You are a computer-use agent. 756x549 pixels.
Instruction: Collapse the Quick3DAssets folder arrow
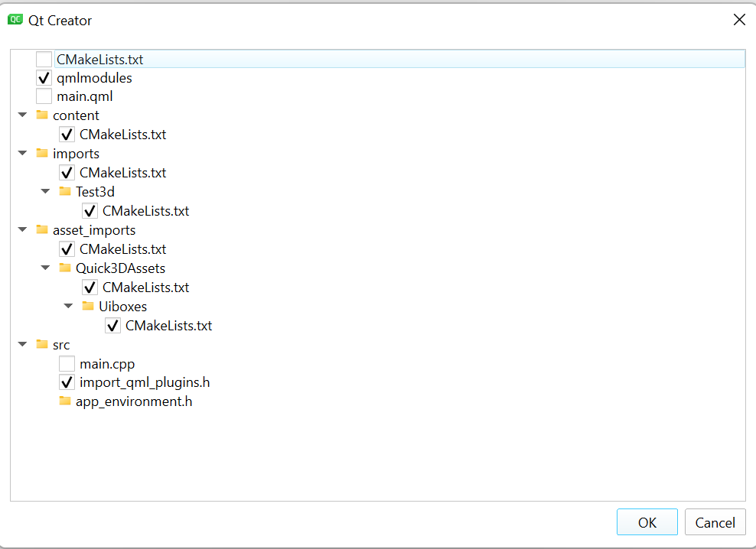click(x=45, y=268)
